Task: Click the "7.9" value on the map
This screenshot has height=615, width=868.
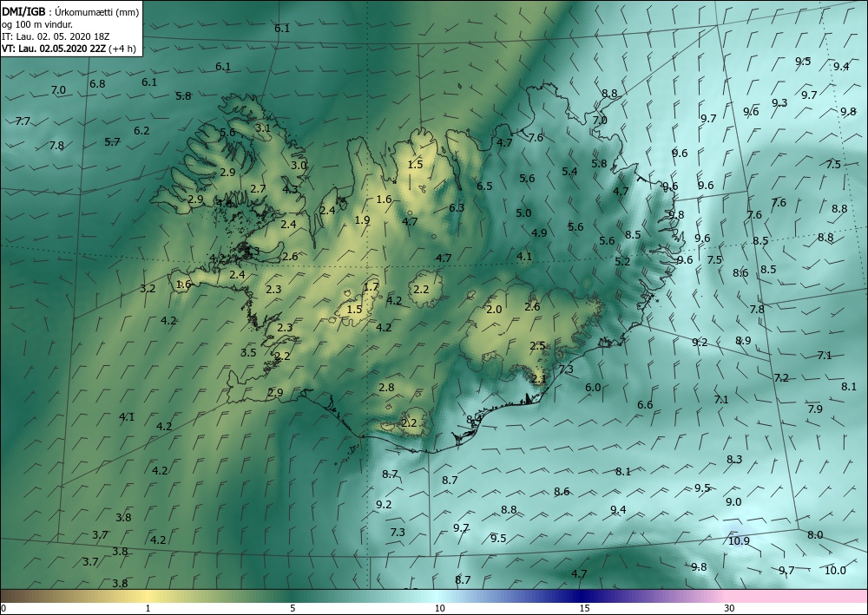Action: coord(815,409)
